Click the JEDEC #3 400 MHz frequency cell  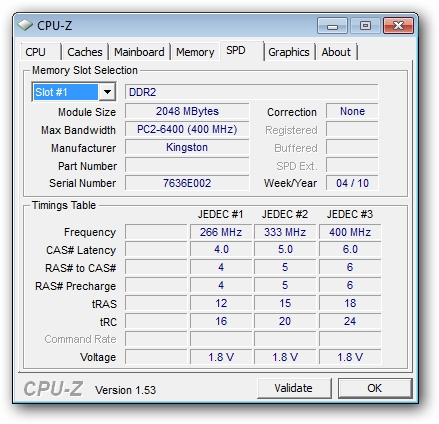350,232
